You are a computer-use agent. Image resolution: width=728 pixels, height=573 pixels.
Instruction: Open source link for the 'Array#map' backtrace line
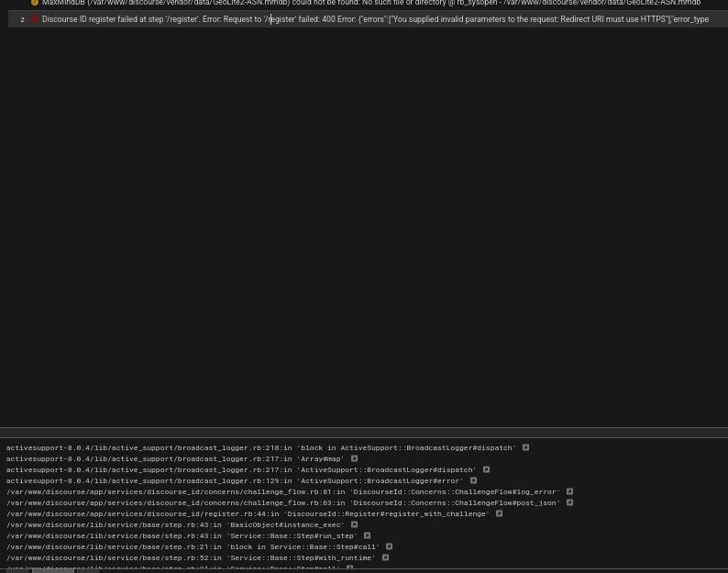click(x=354, y=458)
